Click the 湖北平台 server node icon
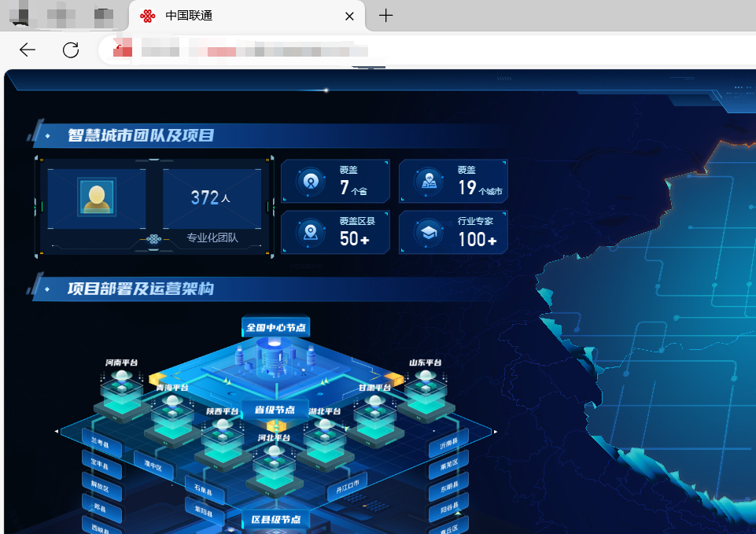Screen dimensions: 756x534 pyautogui.click(x=325, y=444)
